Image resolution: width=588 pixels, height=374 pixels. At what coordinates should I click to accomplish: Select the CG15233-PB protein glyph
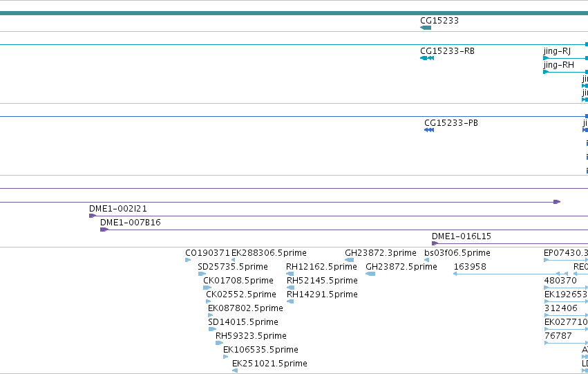click(429, 130)
